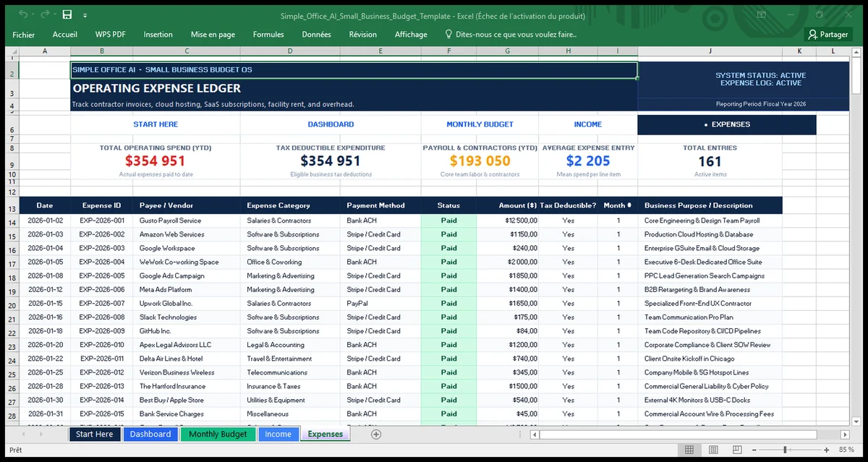Select column header J

point(710,51)
